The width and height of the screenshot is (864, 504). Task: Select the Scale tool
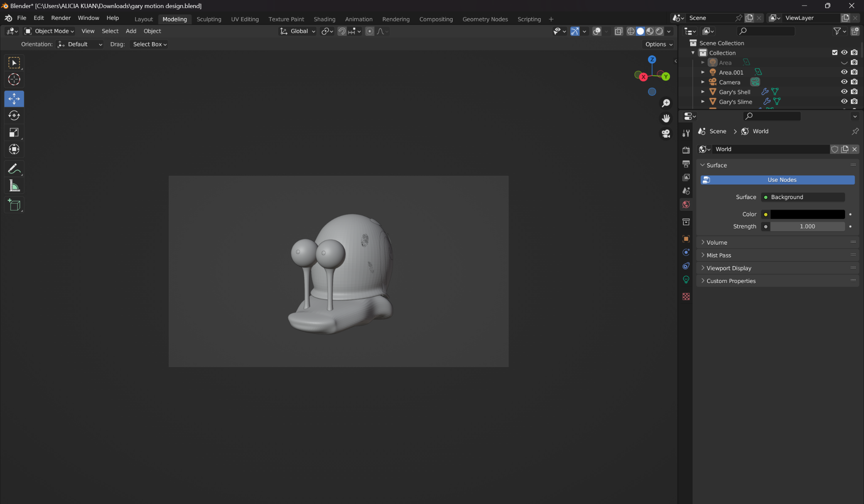coord(14,132)
